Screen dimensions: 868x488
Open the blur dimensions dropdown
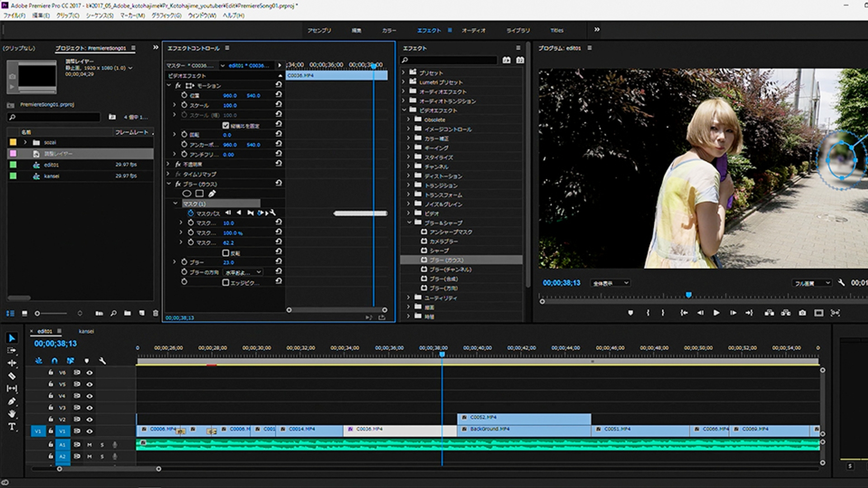coord(244,272)
